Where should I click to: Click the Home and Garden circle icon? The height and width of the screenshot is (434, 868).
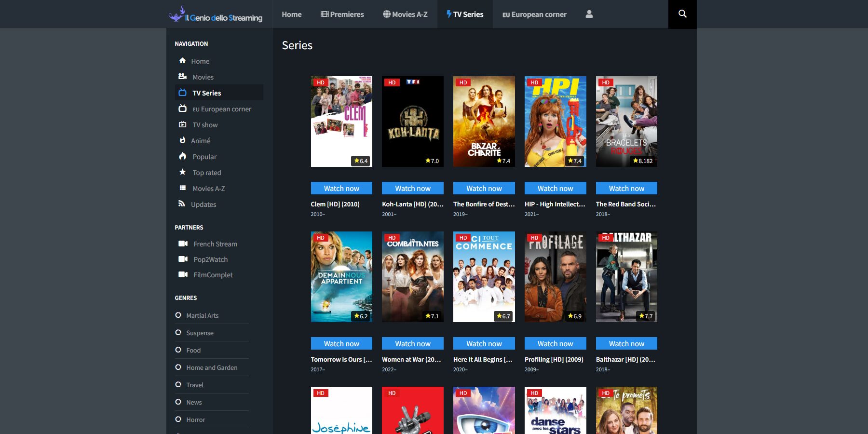point(178,367)
